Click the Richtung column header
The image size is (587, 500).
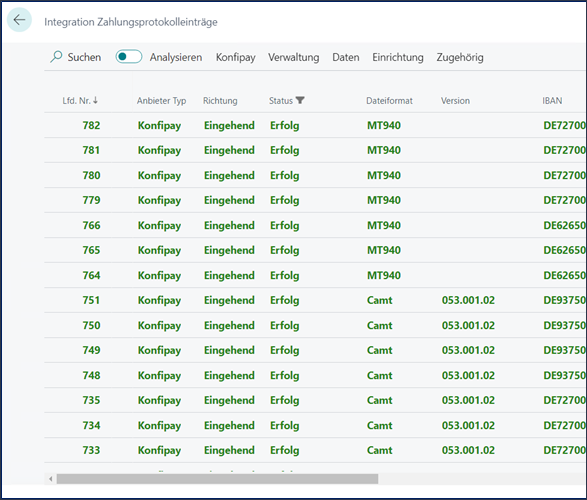[220, 101]
